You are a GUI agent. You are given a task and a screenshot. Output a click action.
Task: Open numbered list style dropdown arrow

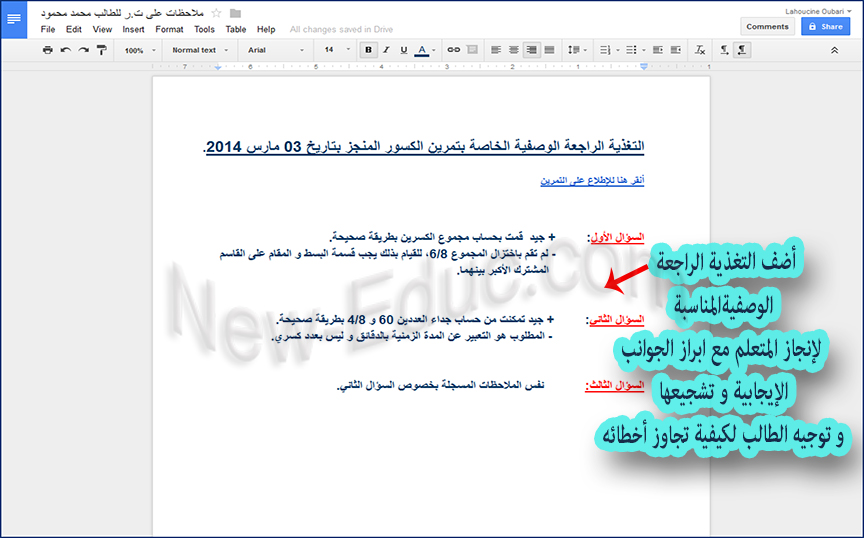(x=618, y=50)
